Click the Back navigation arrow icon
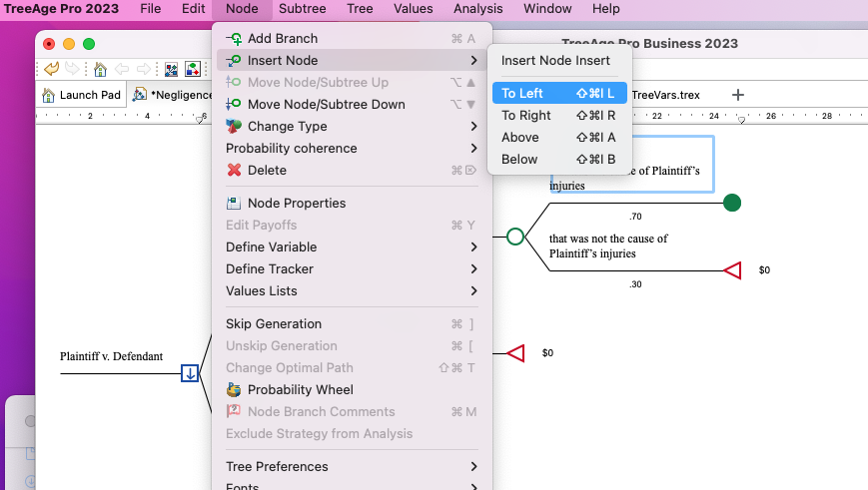 pos(122,69)
